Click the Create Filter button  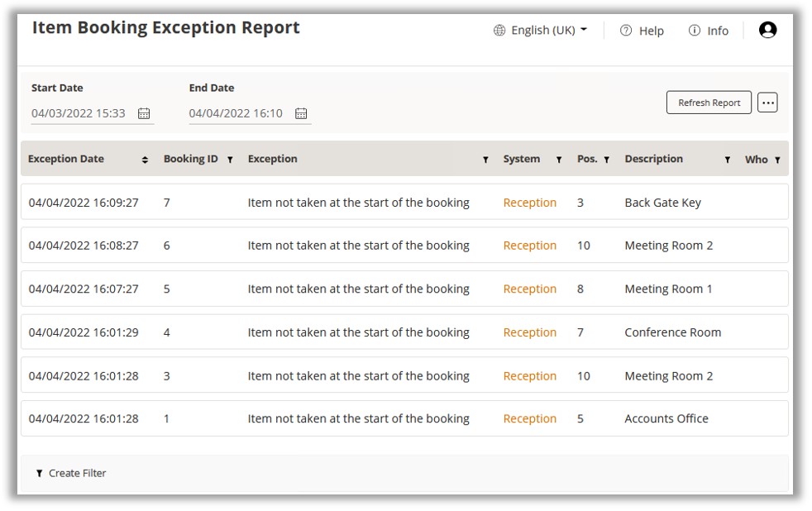point(71,473)
